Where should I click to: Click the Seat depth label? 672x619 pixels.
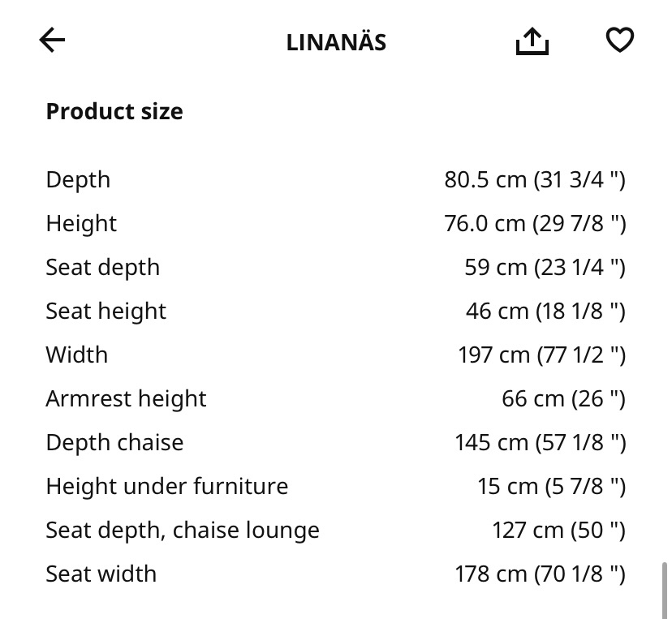(x=103, y=267)
